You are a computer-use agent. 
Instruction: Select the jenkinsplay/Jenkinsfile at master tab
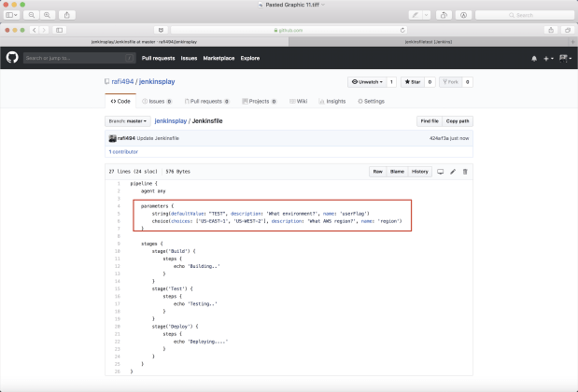(x=144, y=42)
